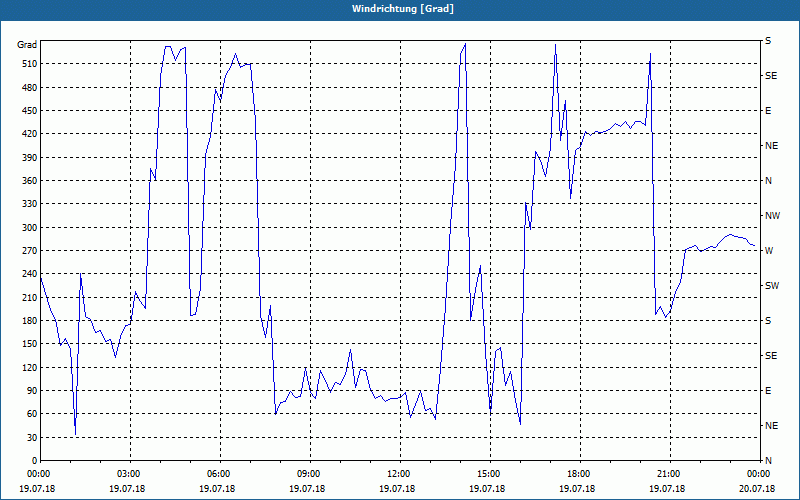This screenshot has width=800, height=500.
Task: Click the 510 y-axis value
Action: 30,64
